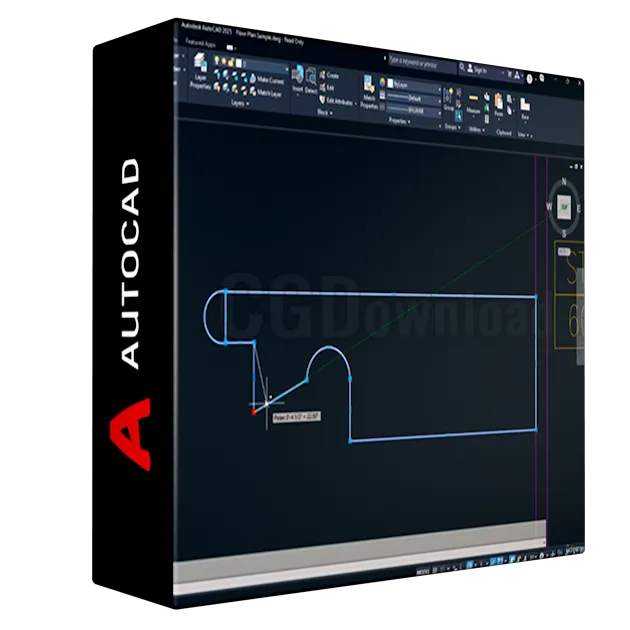Image resolution: width=630 pixels, height=630 pixels.
Task: Open the Featured Apps ribbon tab
Action: 200,43
